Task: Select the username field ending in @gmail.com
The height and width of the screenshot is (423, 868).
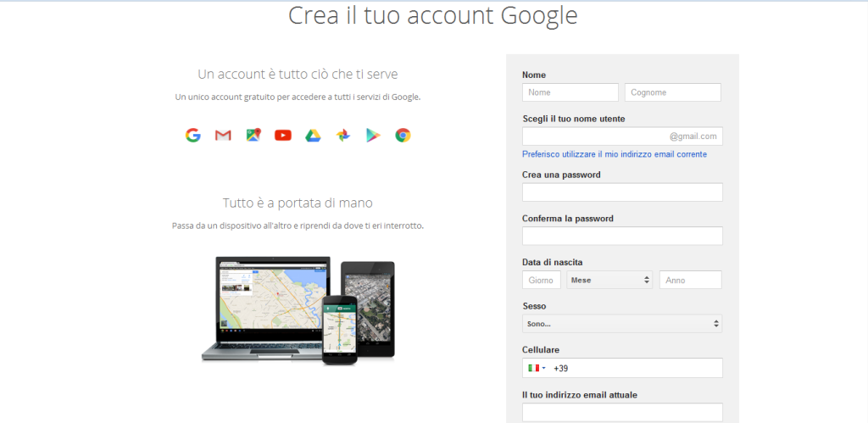Action: [593, 136]
